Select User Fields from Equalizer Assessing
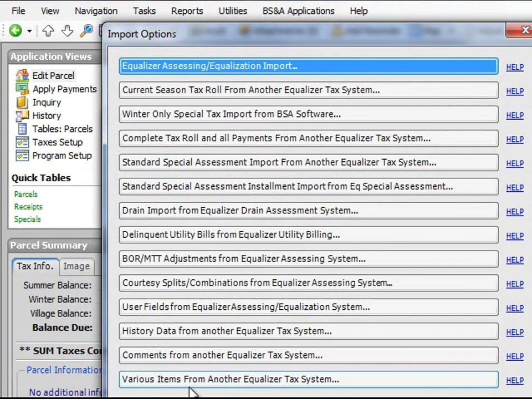Image resolution: width=532 pixels, height=399 pixels. point(309,307)
